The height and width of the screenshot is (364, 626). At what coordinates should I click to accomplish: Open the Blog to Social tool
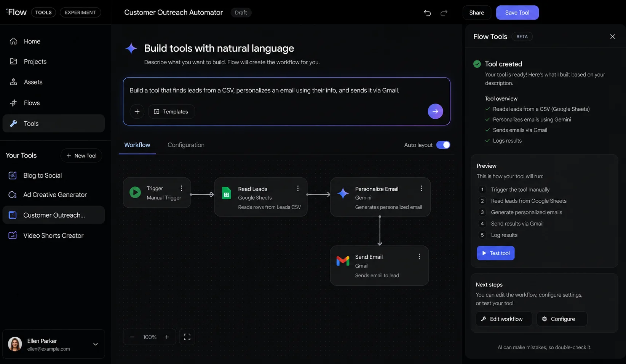pos(53,175)
